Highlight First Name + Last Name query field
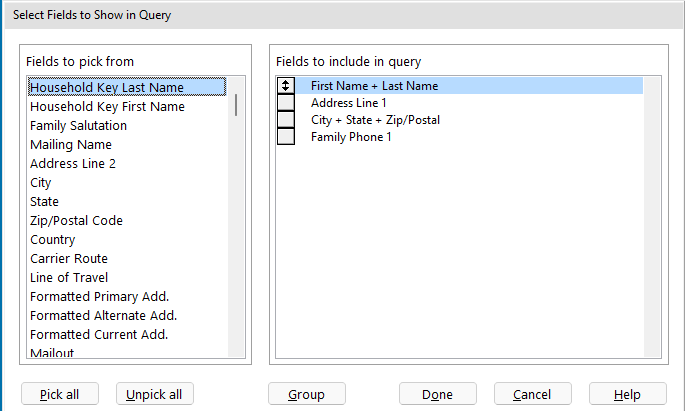 (374, 86)
